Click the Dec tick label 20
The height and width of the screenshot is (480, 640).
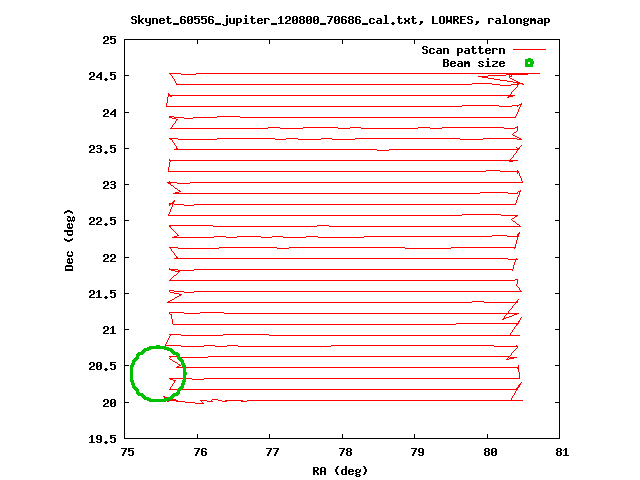click(109, 403)
